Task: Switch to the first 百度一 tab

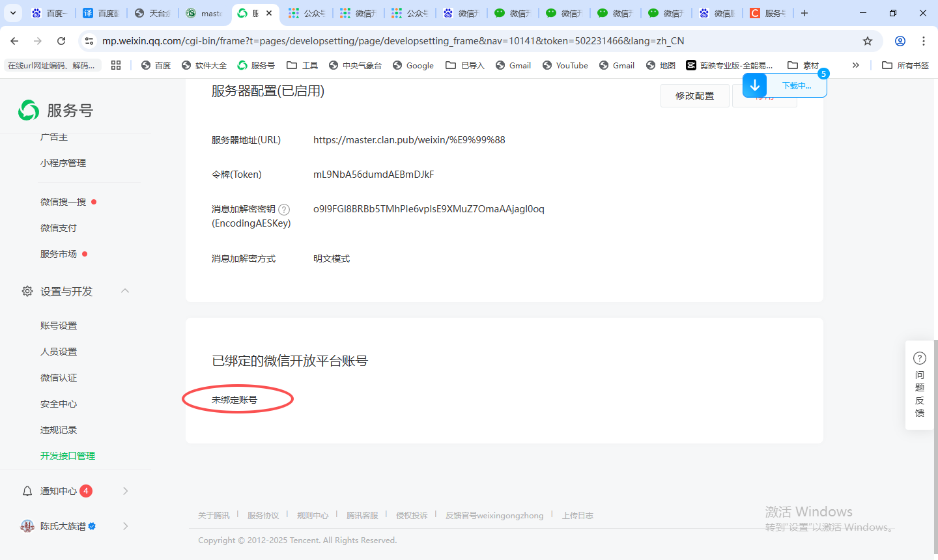Action: (x=49, y=13)
